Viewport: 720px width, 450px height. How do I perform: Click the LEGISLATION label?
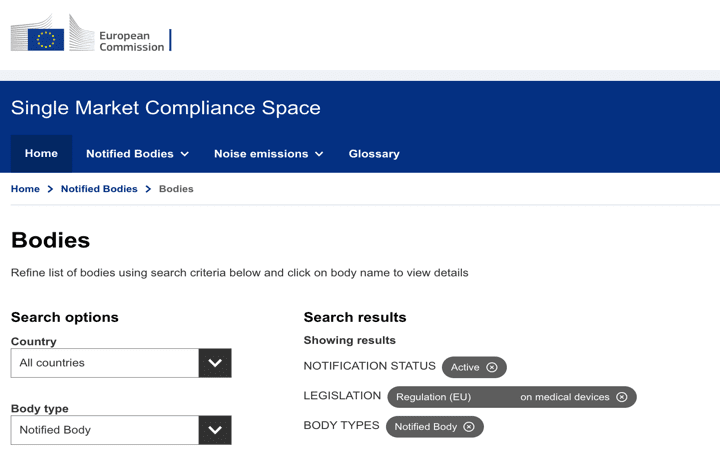(342, 396)
